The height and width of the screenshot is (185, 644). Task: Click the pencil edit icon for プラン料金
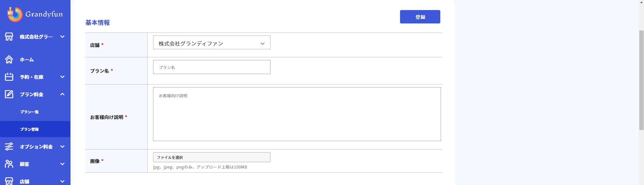[x=9, y=94]
